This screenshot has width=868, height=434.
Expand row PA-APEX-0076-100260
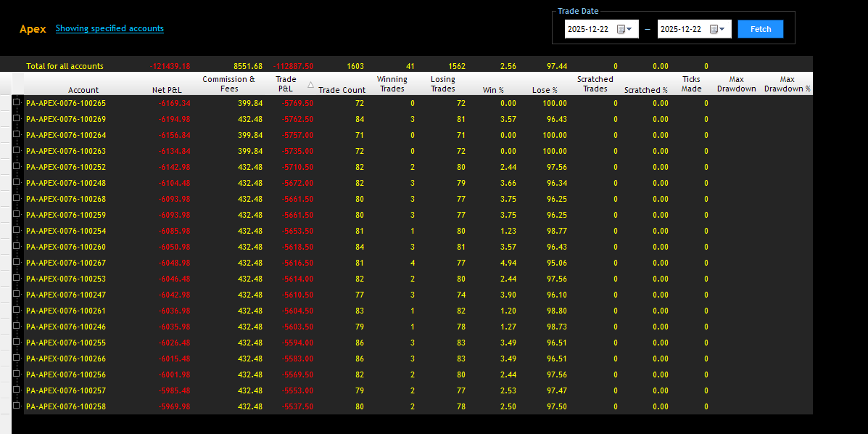[17, 247]
